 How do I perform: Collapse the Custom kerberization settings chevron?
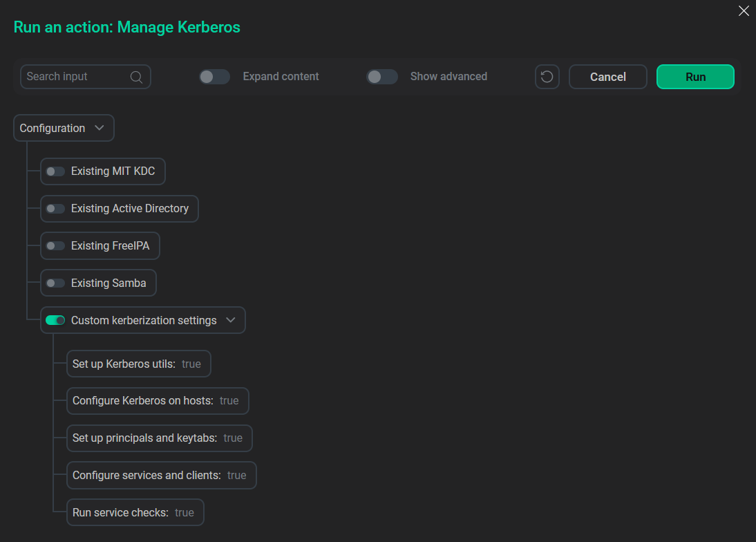231,320
